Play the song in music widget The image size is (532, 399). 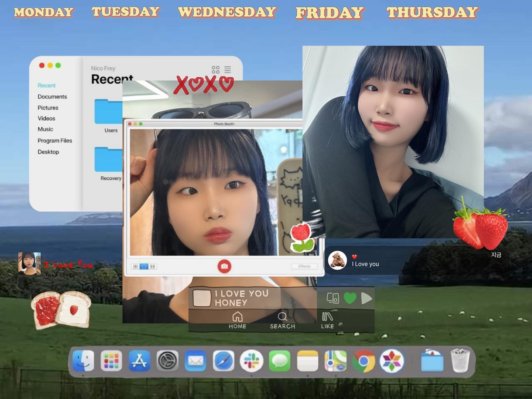tap(366, 298)
